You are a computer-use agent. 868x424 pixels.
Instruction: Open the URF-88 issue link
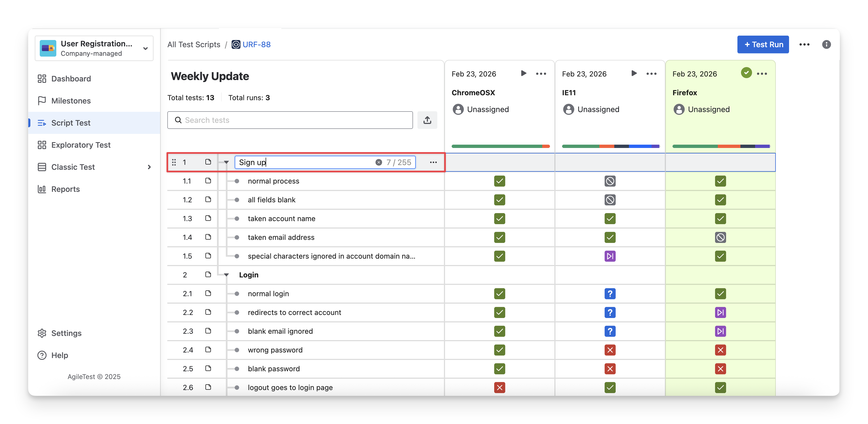pyautogui.click(x=256, y=44)
